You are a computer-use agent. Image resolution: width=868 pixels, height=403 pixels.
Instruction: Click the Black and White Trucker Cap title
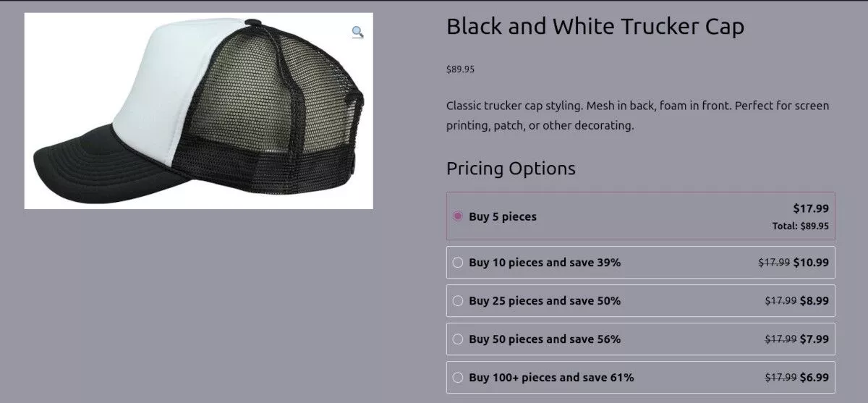click(595, 27)
